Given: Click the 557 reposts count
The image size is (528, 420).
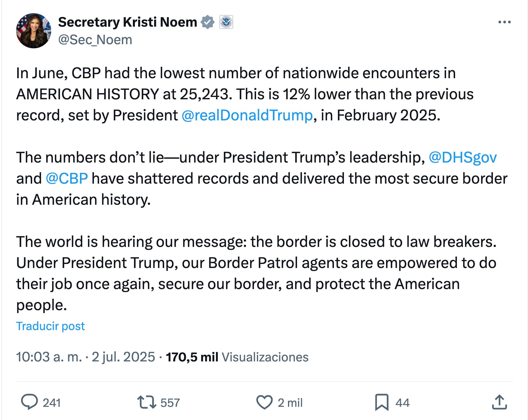Looking at the screenshot, I should 170,403.
